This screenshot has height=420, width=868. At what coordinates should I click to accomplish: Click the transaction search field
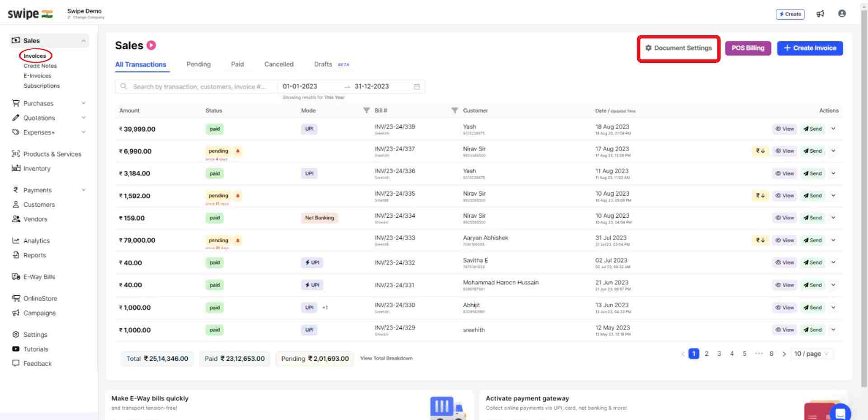click(197, 87)
